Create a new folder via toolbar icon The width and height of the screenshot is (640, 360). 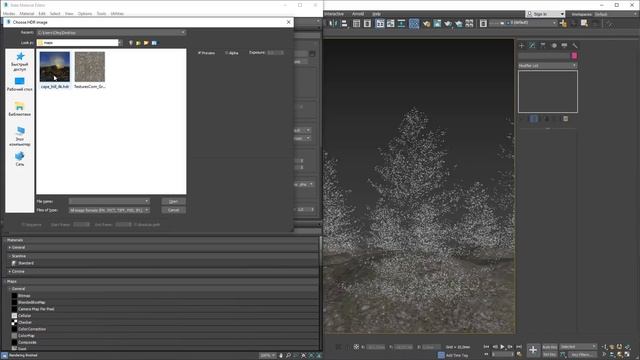point(146,43)
